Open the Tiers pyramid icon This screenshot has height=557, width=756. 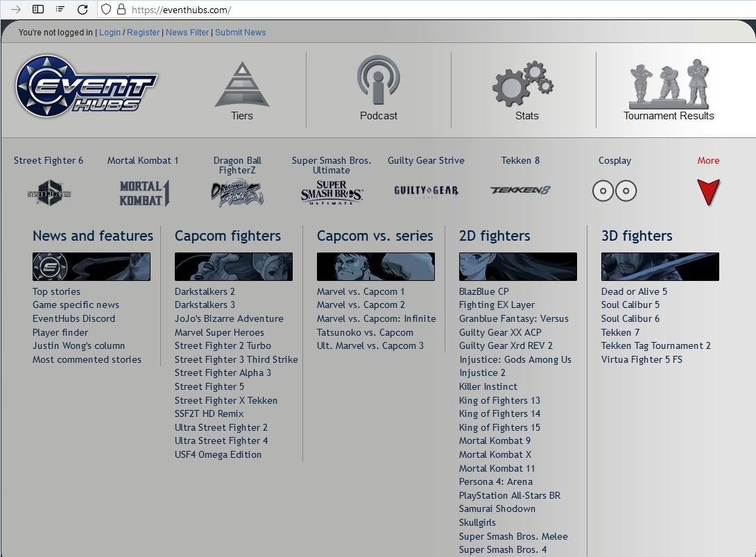[x=242, y=85]
